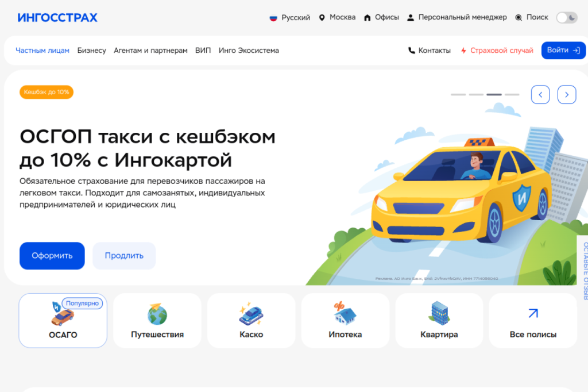The height and width of the screenshot is (392, 588).
Task: Show the previous banner slide
Action: (x=540, y=95)
